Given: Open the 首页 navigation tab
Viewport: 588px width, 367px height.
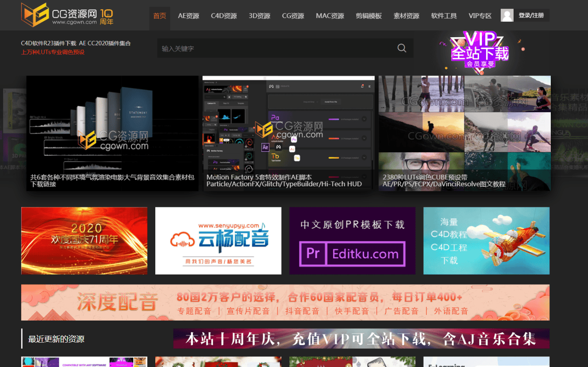Looking at the screenshot, I should (159, 15).
